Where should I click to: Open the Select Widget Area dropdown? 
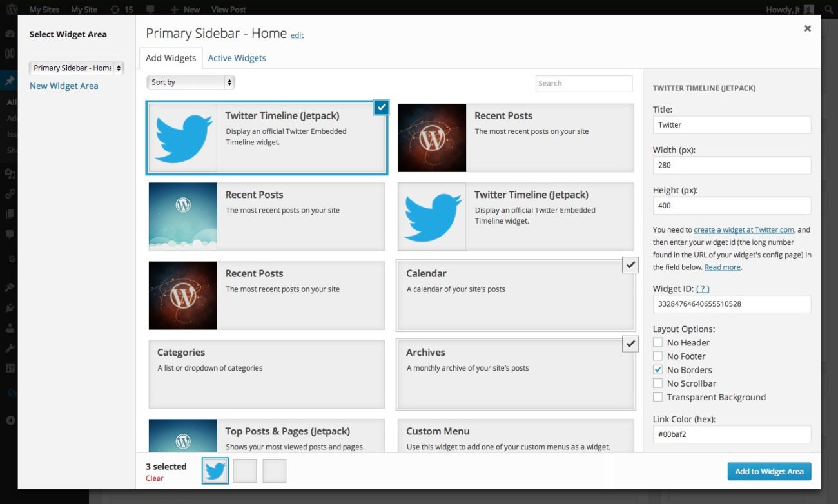[x=76, y=68]
